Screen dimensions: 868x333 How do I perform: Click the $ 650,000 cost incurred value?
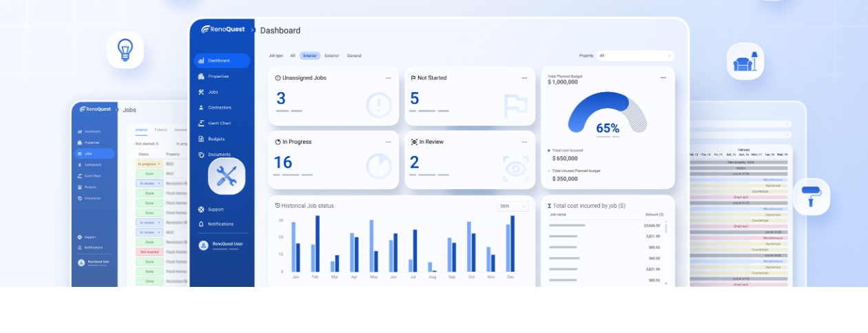tap(565, 158)
